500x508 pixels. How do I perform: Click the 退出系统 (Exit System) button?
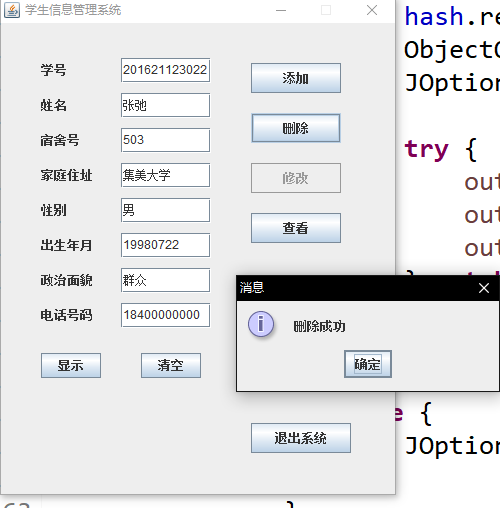pos(301,438)
